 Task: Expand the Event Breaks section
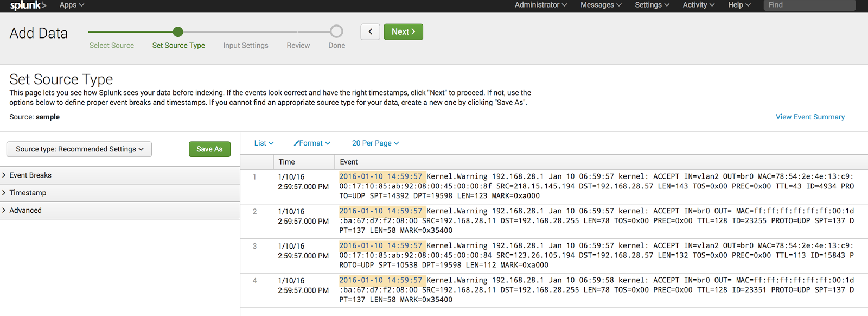tap(120, 175)
